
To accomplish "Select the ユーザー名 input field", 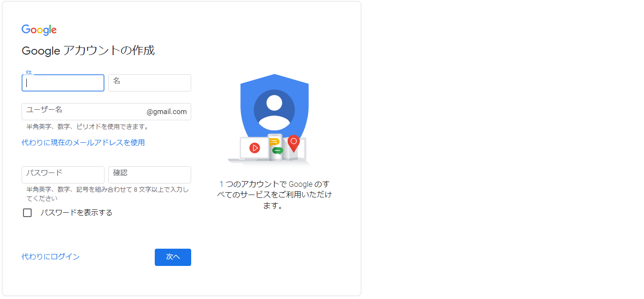I will [x=84, y=112].
